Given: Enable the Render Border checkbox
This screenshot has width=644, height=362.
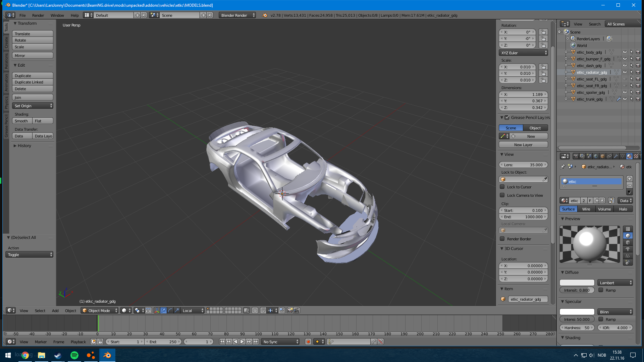Looking at the screenshot, I should 502,239.
